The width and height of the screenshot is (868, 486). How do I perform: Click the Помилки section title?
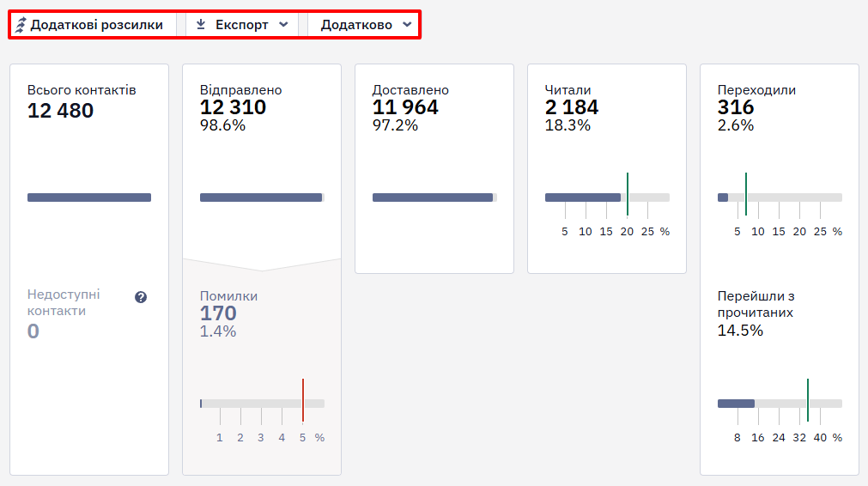click(228, 296)
